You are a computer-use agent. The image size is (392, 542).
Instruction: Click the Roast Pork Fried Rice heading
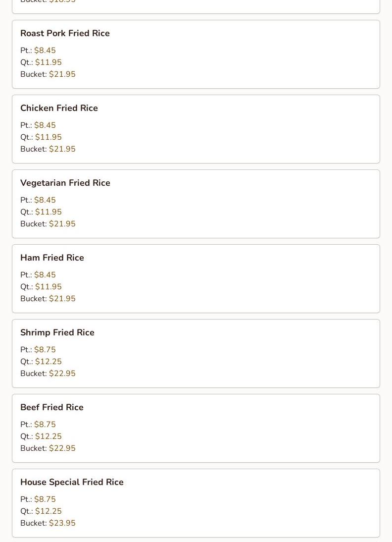coord(65,33)
